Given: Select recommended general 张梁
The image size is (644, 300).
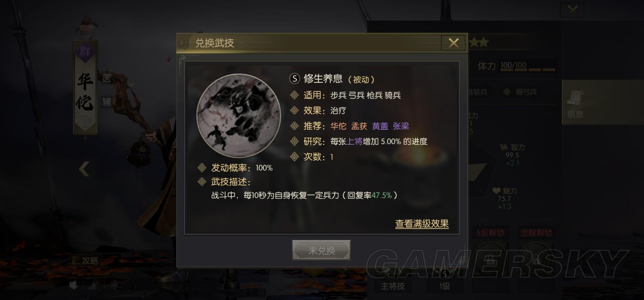Looking at the screenshot, I should [x=401, y=126].
